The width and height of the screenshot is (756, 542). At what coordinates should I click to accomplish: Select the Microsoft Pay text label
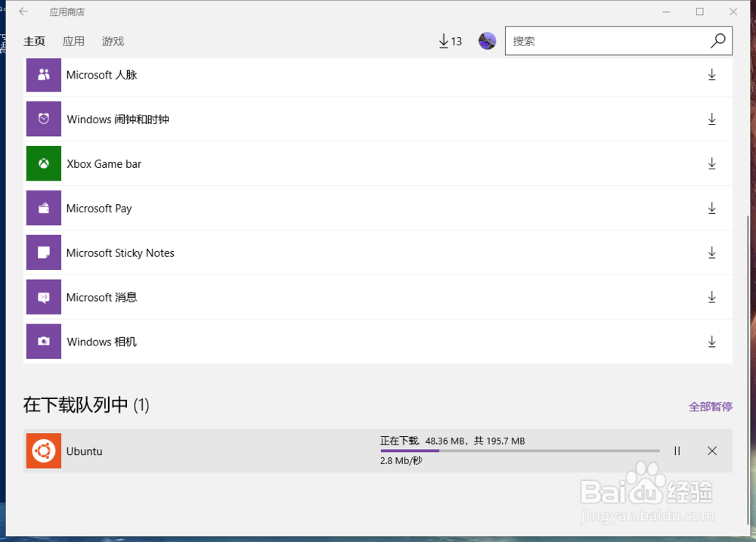pos(99,209)
